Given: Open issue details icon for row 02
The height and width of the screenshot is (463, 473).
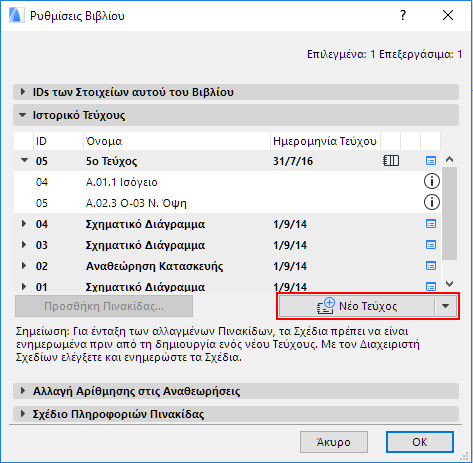Looking at the screenshot, I should 431,266.
